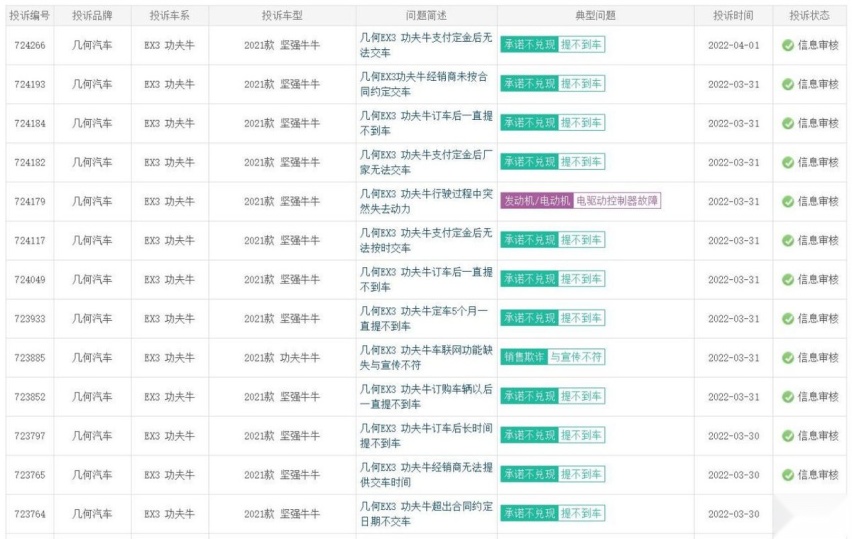Click EX3 功夫牛 series in row 724049
Screen dimensions: 852x539
pyautogui.click(x=169, y=280)
